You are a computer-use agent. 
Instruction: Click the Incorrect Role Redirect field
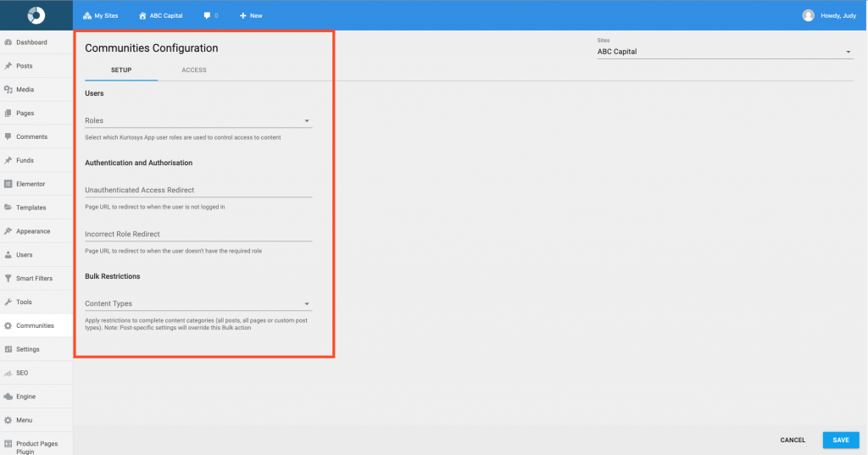point(198,234)
